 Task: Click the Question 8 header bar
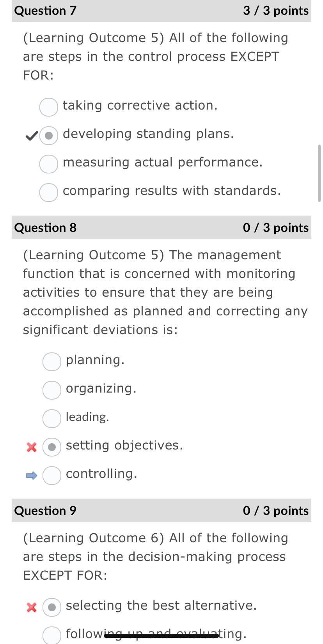pos(161,227)
